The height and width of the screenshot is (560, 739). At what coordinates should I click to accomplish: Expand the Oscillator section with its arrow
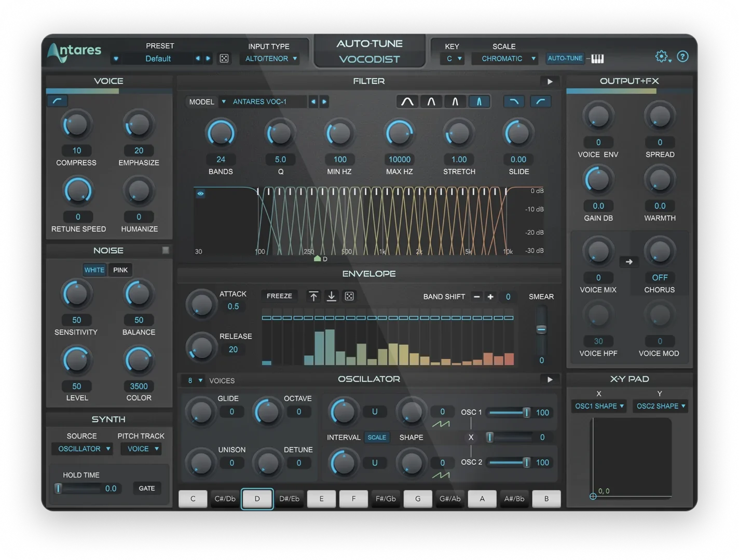tap(550, 380)
